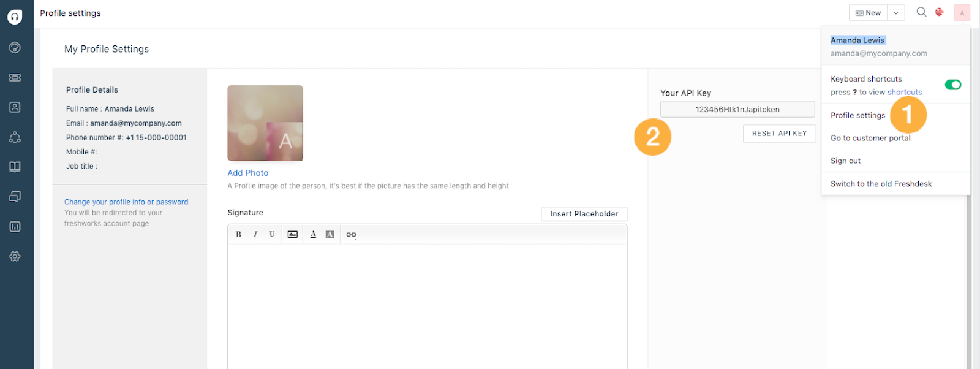Image resolution: width=980 pixels, height=369 pixels.
Task: Click amanda@mycompany.com in user menu
Action: click(x=878, y=53)
